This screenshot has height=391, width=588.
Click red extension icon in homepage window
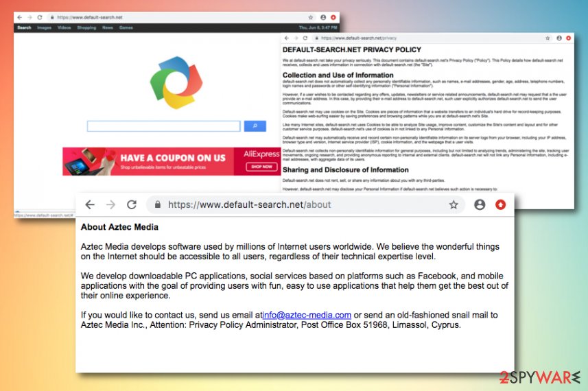333,17
